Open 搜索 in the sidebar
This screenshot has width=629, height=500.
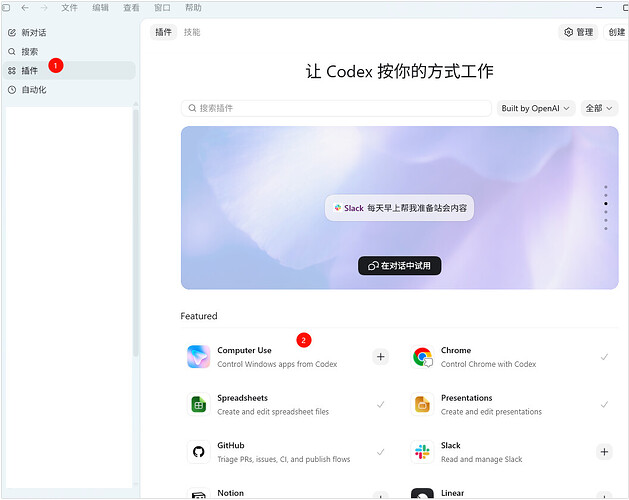[x=69, y=52]
